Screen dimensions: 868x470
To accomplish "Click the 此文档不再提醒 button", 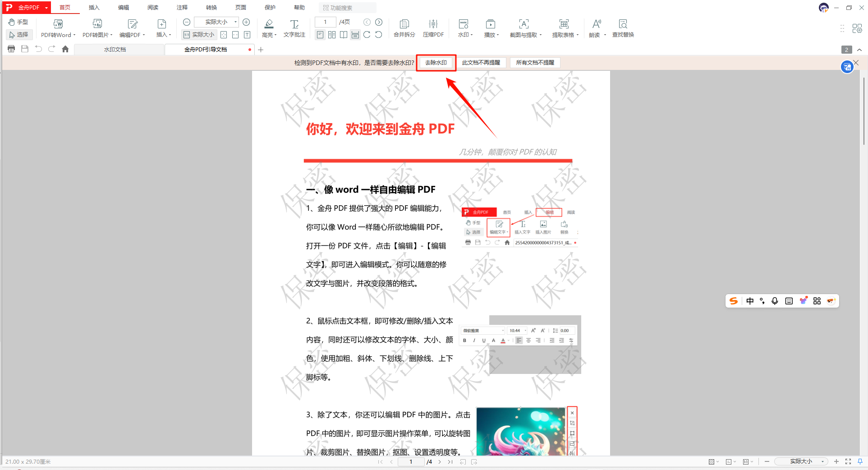I will click(x=481, y=63).
